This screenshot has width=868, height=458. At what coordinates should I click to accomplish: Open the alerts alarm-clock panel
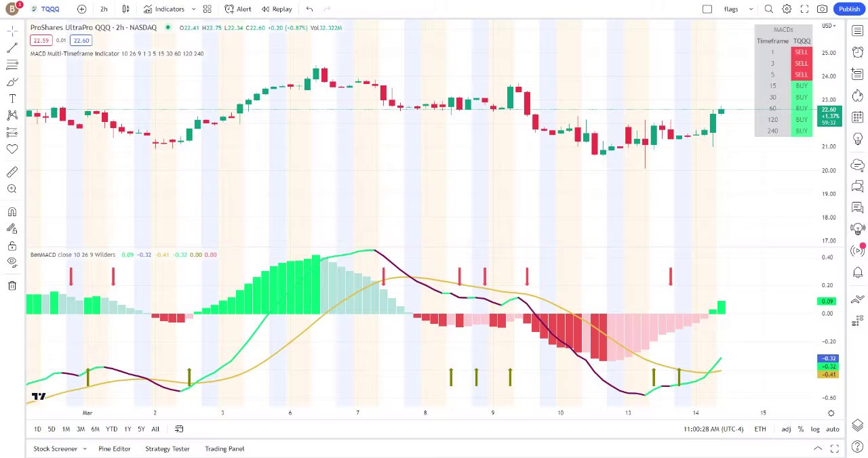(x=857, y=51)
